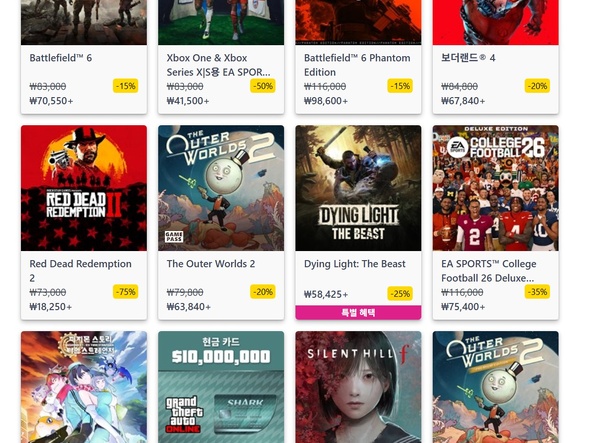590x443 pixels.
Task: Open the Red Dead Redemption 2 cover image
Action: point(84,188)
